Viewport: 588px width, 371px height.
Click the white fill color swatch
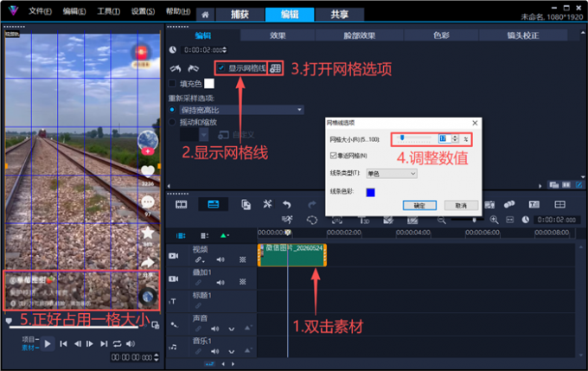pos(209,83)
